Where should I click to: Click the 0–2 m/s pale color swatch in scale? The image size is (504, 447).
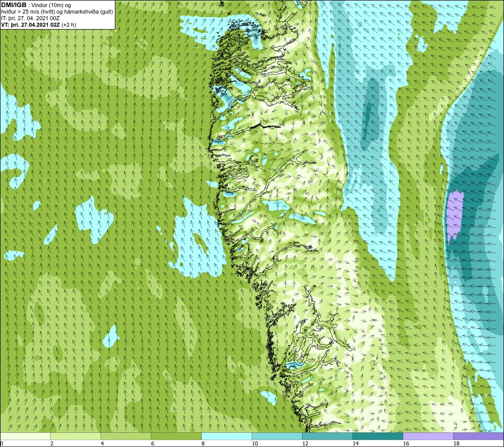tap(25, 436)
